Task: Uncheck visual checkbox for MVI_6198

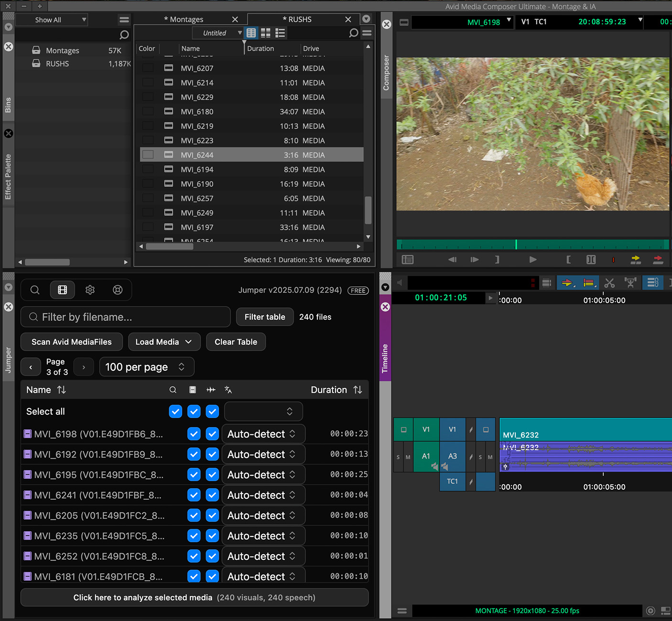Action: click(194, 434)
